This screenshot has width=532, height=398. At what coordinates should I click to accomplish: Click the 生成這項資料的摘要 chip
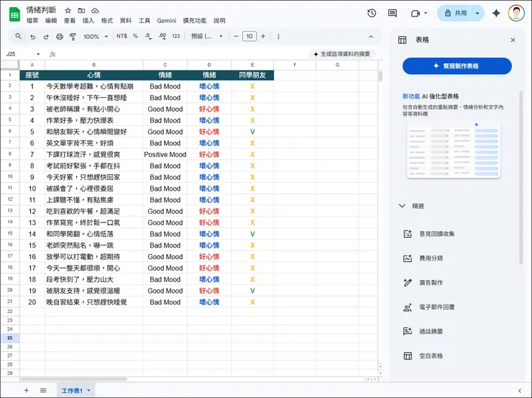coord(342,54)
